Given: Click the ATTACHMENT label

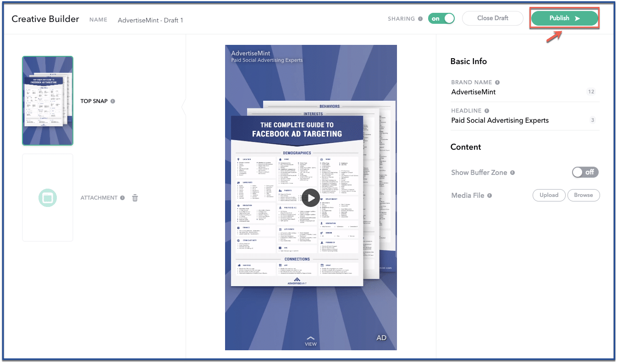Looking at the screenshot, I should 99,198.
